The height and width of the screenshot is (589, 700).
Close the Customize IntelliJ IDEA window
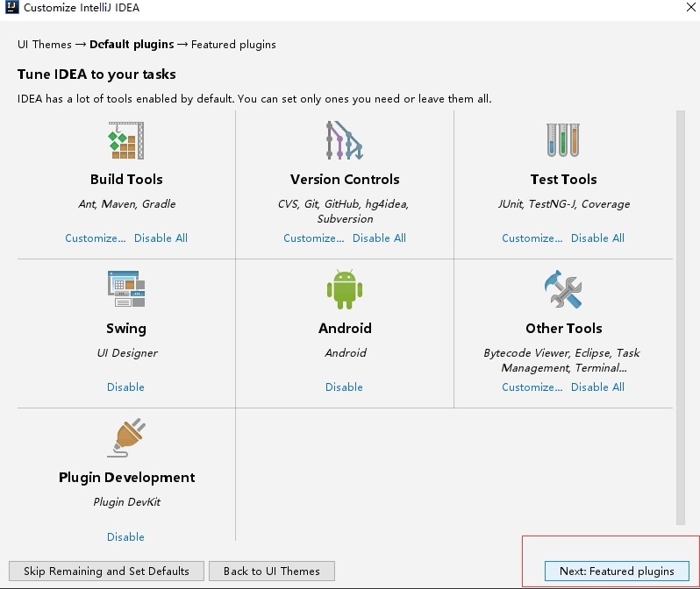click(690, 7)
